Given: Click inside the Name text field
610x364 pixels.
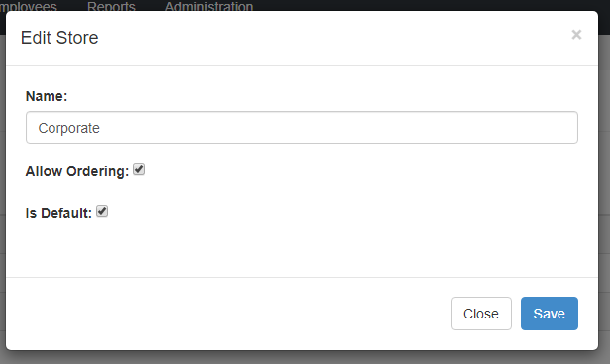Looking at the screenshot, I should 302,128.
